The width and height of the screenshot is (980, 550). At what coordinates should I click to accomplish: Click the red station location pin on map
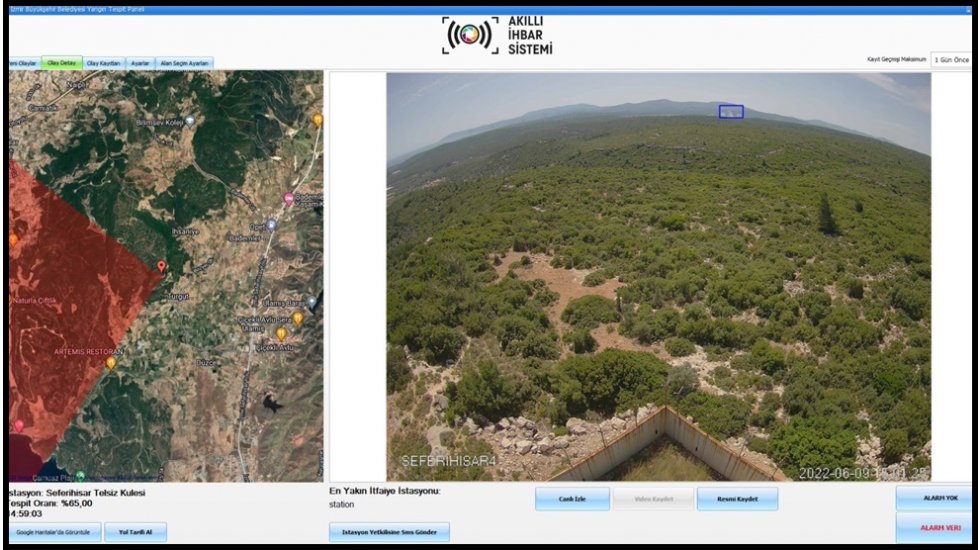pos(162,266)
